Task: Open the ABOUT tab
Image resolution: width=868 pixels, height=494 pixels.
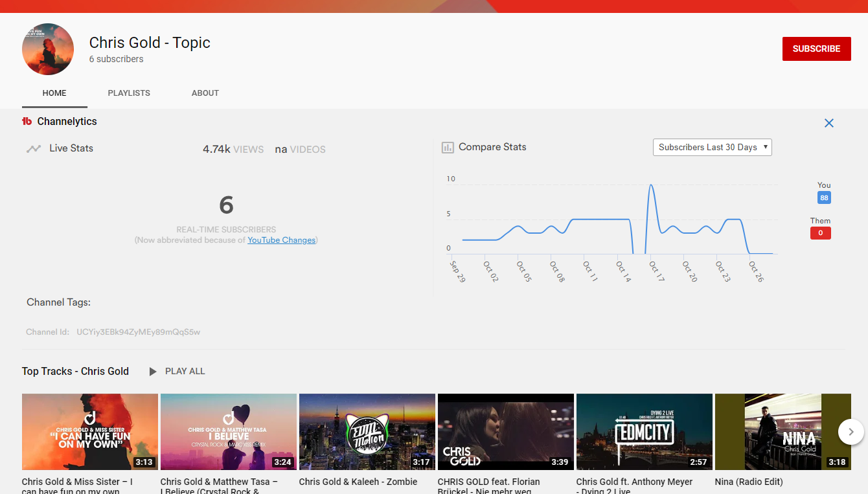Action: point(205,93)
